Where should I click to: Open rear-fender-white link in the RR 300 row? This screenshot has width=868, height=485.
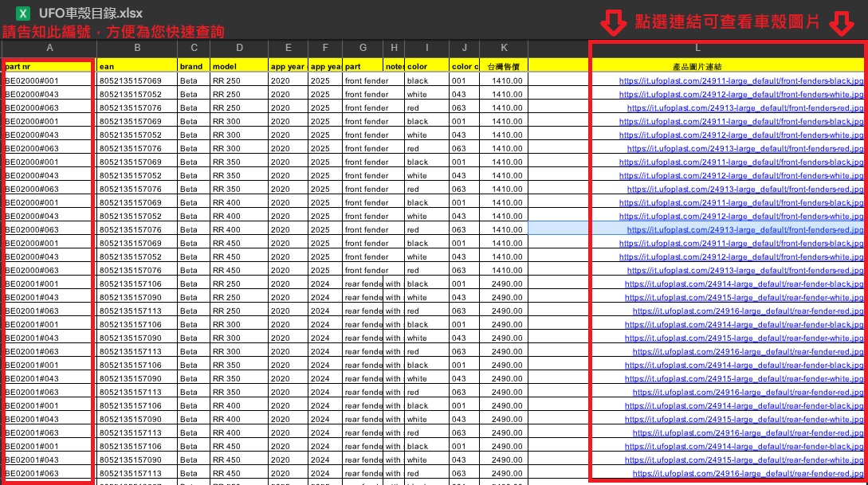744,338
